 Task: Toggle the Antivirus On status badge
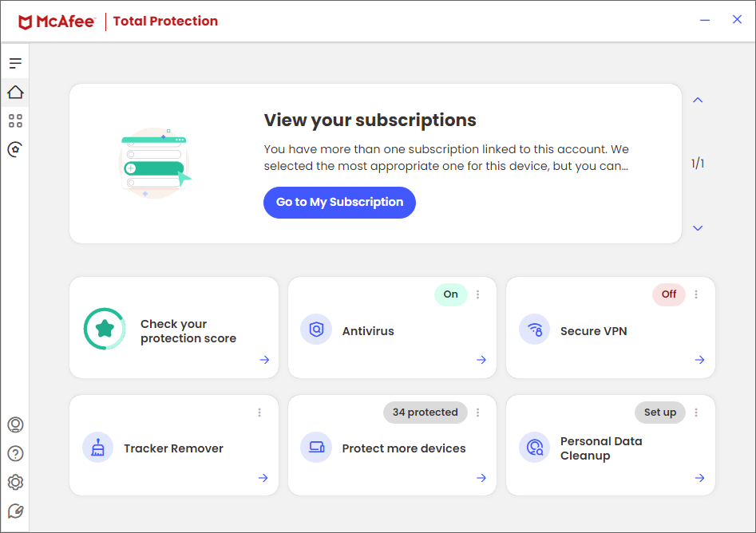click(x=450, y=294)
